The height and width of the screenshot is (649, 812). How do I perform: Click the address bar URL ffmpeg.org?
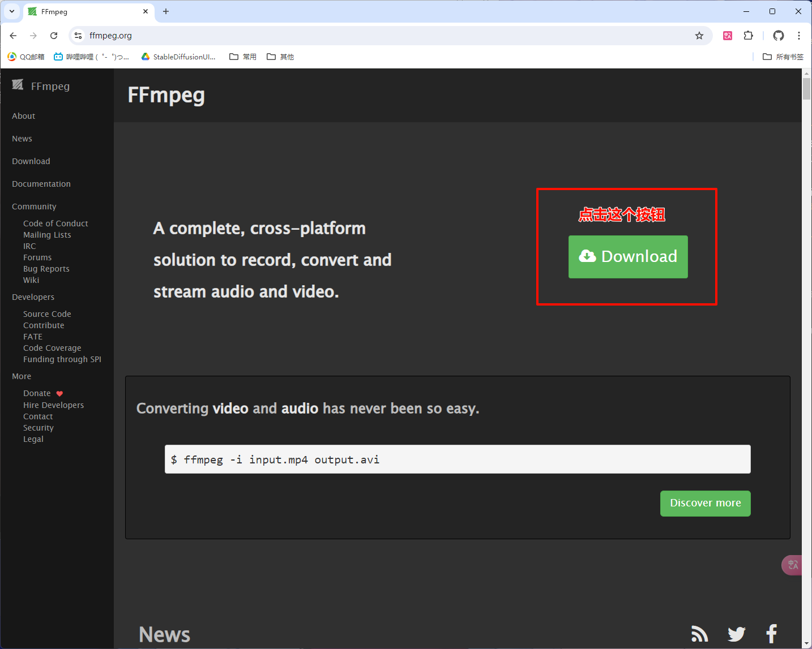tap(110, 36)
